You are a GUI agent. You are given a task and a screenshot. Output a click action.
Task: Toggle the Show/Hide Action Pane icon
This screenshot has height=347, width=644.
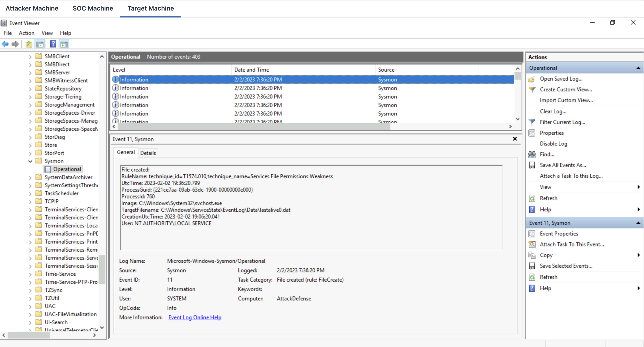[x=64, y=44]
